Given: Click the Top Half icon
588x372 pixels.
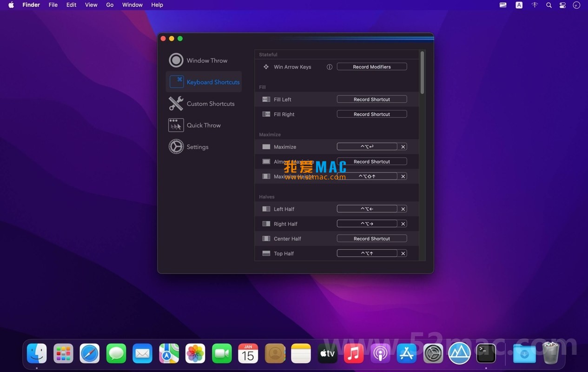Looking at the screenshot, I should (x=266, y=253).
